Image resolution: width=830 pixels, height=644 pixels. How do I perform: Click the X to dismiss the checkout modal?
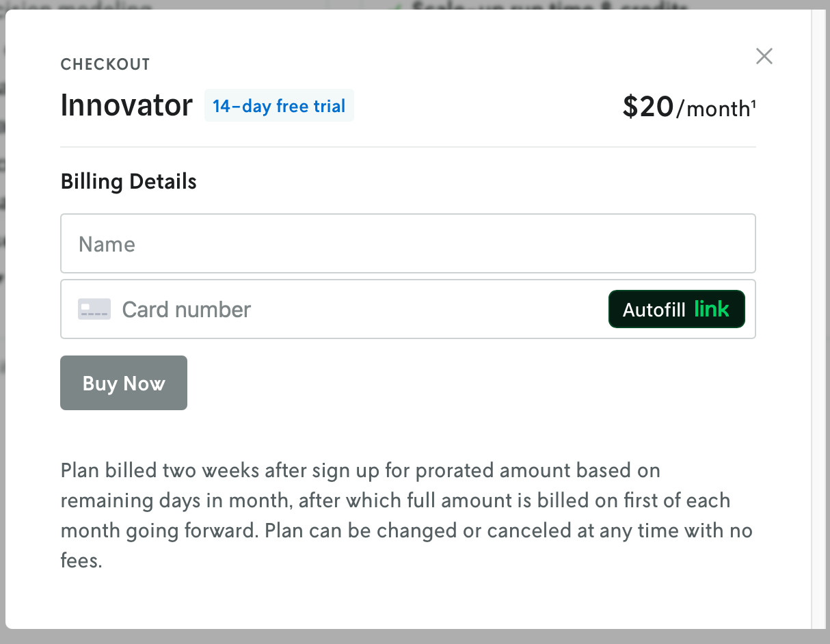[764, 56]
